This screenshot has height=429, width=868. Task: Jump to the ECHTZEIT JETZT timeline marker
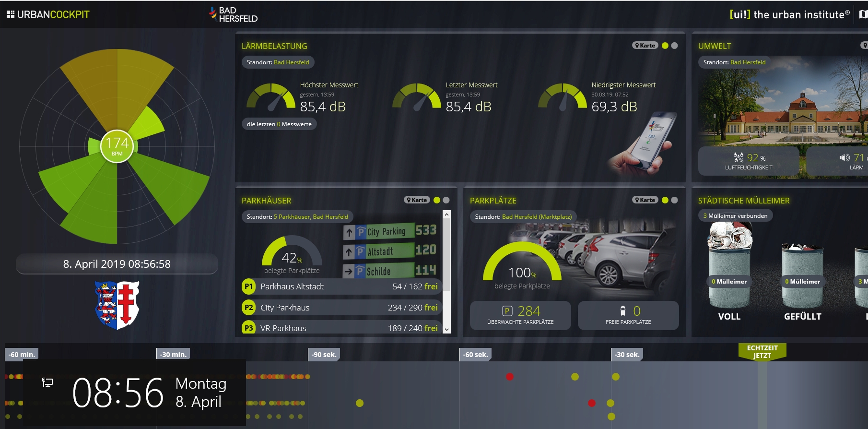coord(762,352)
